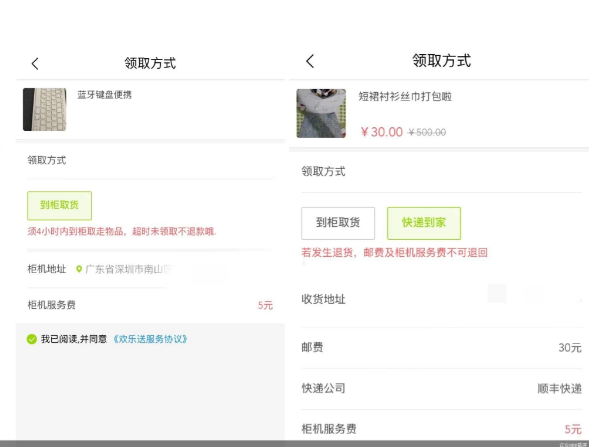This screenshot has height=447, width=601.
Task: Select 到柜取货 on the right screen
Action: tap(338, 223)
